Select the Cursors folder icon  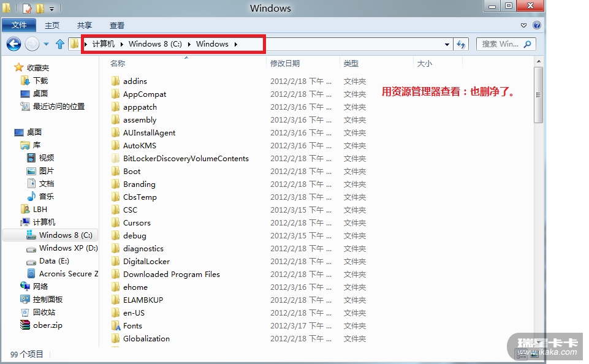116,223
